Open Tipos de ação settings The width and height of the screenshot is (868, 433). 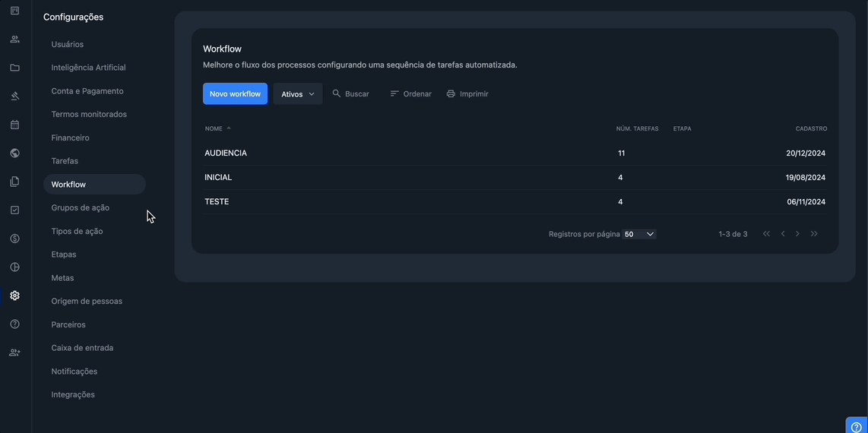[77, 231]
